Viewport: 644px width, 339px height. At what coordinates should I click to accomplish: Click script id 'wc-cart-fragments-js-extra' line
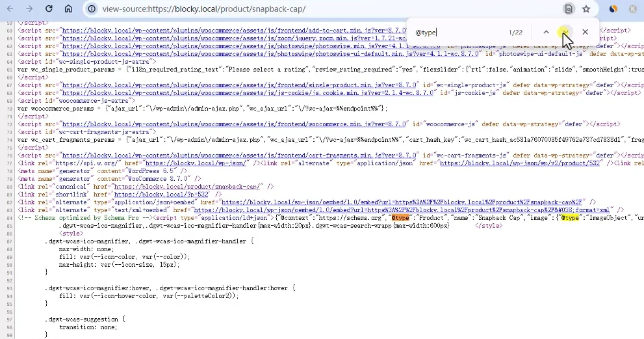86,132
